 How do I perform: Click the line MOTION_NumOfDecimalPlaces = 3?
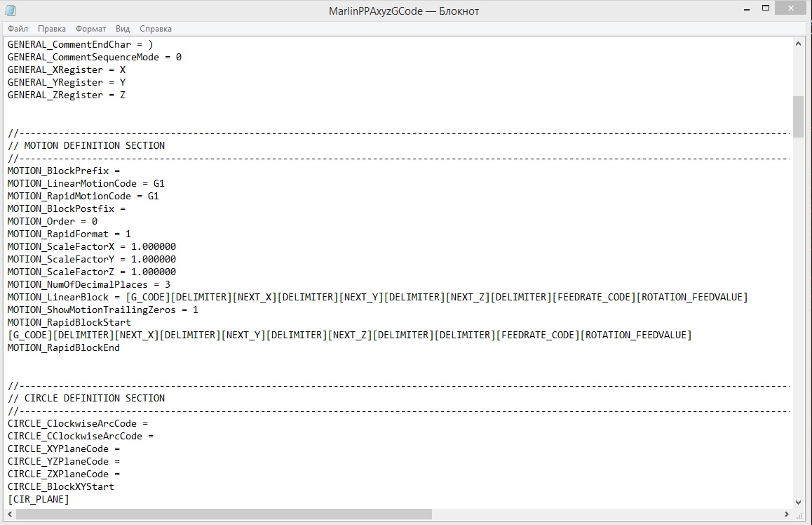point(88,284)
